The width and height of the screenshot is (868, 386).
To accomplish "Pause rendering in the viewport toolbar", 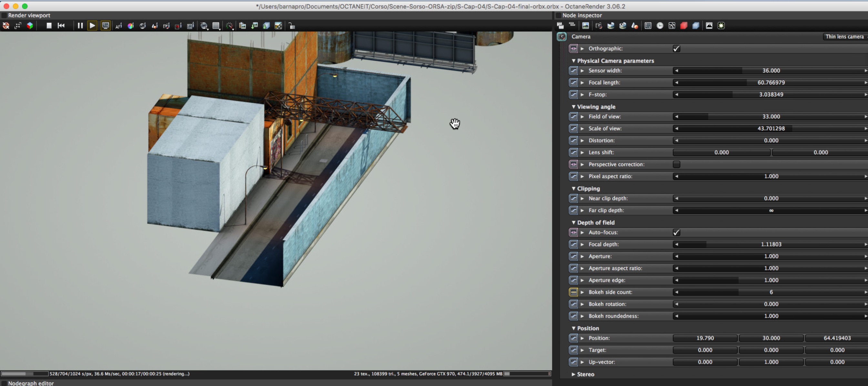I will pos(80,26).
